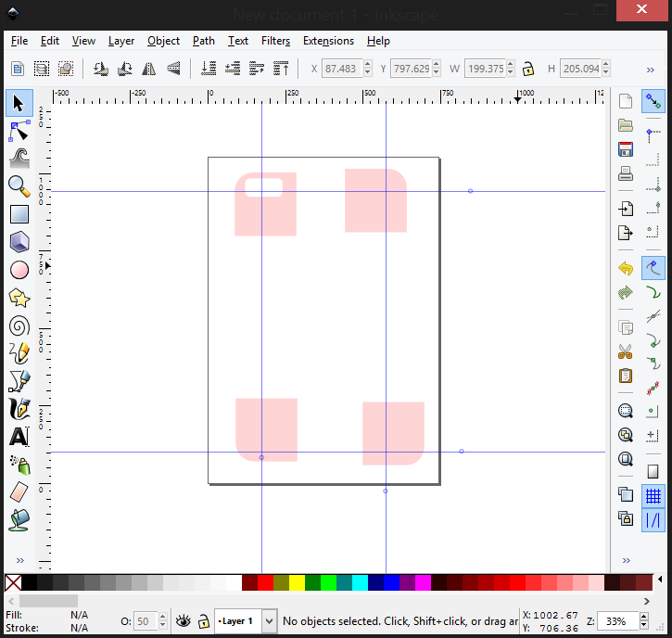Toggle Enable snapping button
This screenshot has height=638, width=672.
(653, 102)
